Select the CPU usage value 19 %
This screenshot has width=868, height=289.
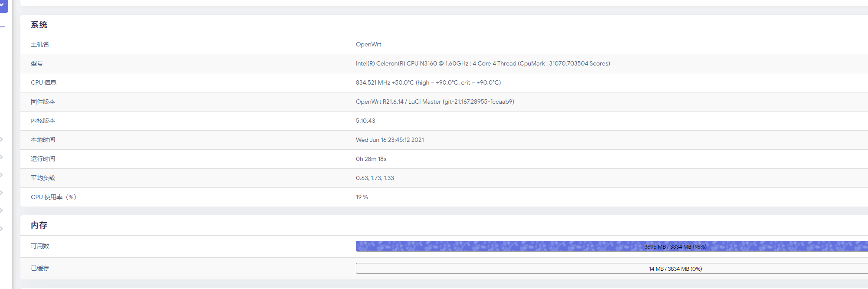click(x=362, y=197)
